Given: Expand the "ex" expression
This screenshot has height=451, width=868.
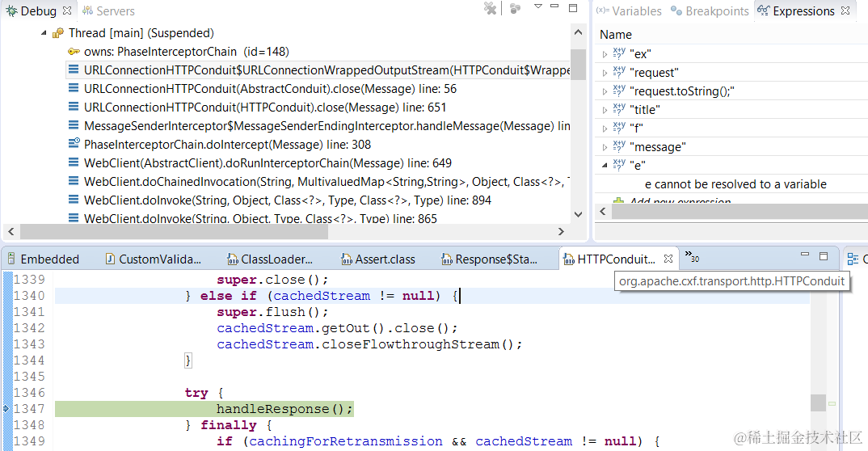Looking at the screenshot, I should click(x=605, y=54).
